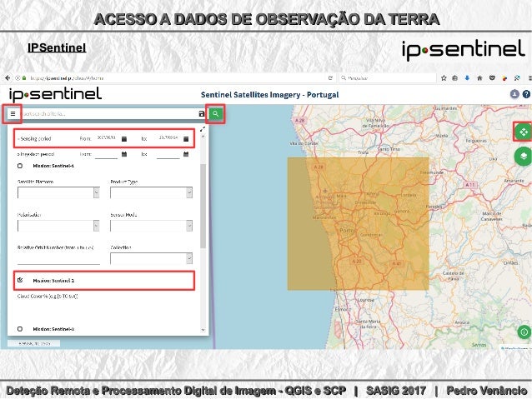This screenshot has width=532, height=399.
Task: Click the colorful extension icon in browser toolbar
Action: [504, 78]
